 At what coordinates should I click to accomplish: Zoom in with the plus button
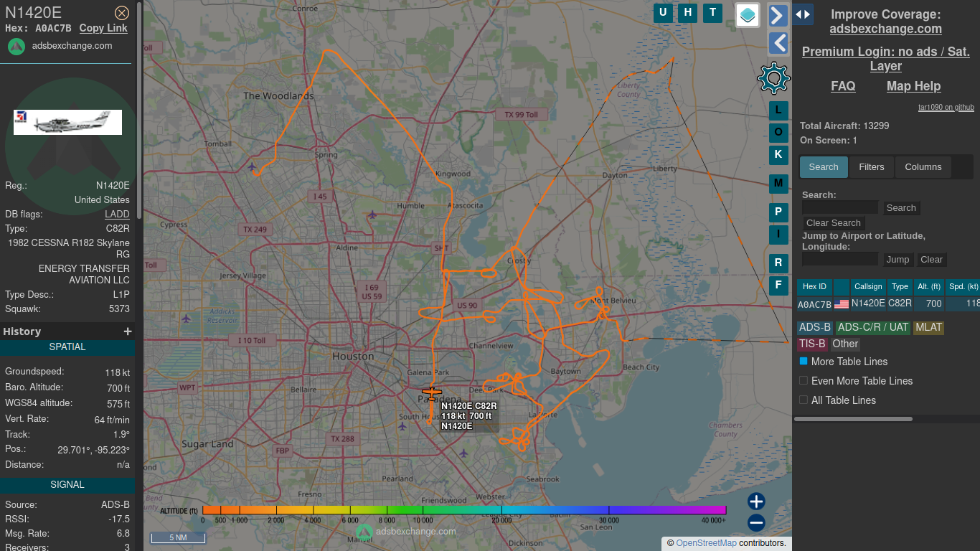tap(756, 501)
